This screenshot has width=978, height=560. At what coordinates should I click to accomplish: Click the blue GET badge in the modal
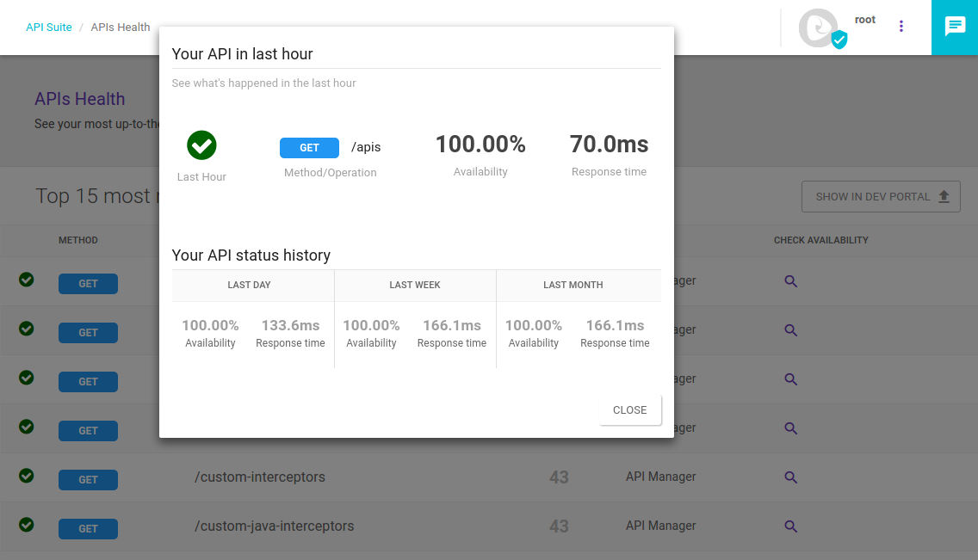[x=309, y=147]
